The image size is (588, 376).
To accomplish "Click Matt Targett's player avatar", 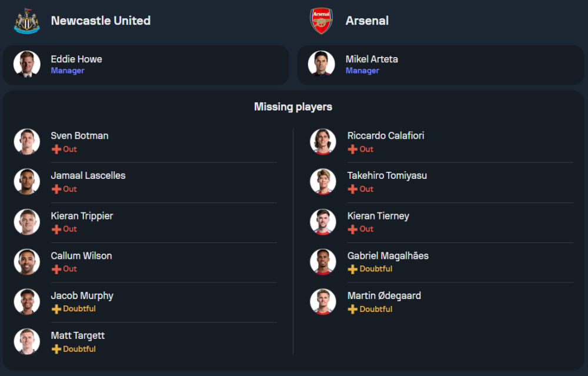I will [27, 341].
